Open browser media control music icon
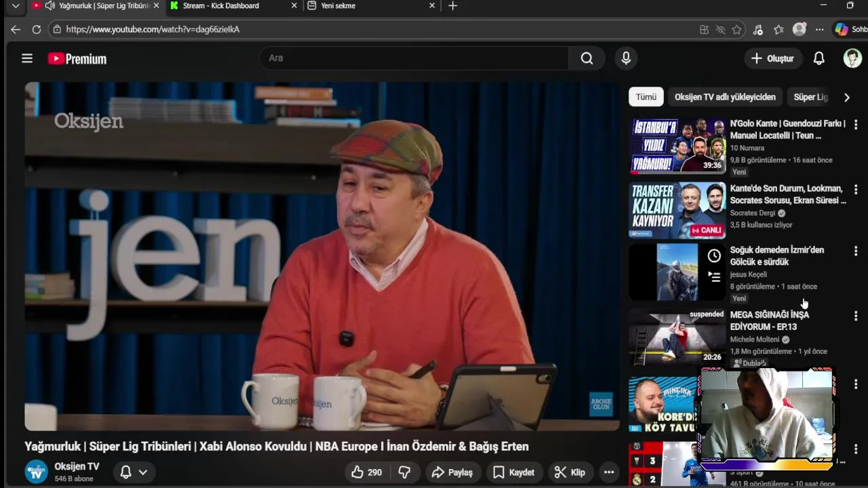This screenshot has height=488, width=868. (x=758, y=29)
